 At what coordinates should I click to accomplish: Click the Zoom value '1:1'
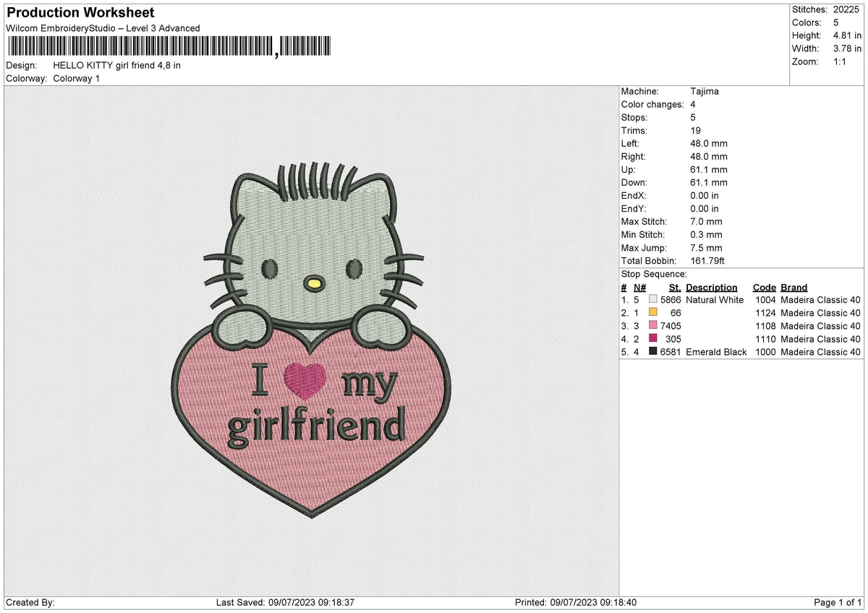841,61
